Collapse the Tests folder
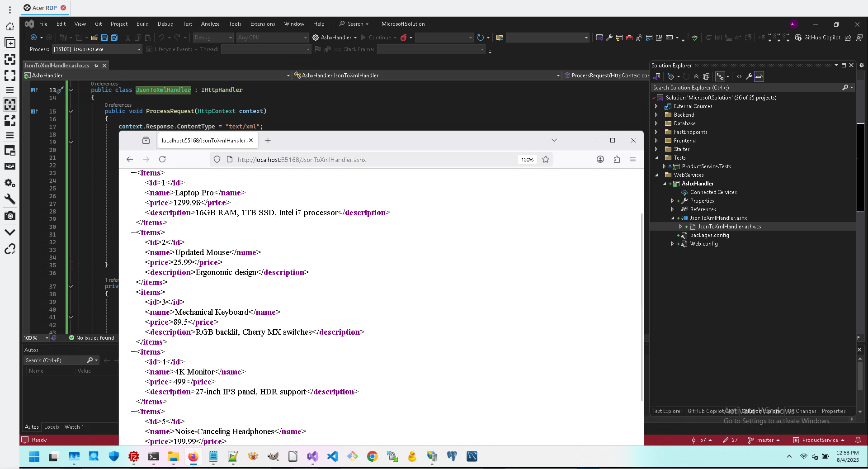The width and height of the screenshot is (868, 469). point(656,158)
